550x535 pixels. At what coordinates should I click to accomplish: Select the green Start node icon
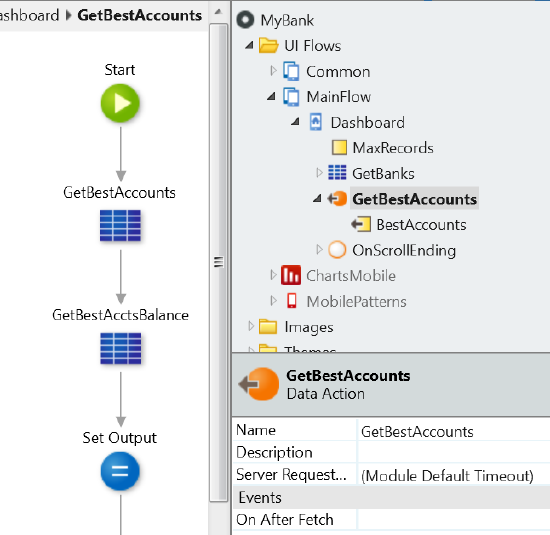(x=120, y=103)
